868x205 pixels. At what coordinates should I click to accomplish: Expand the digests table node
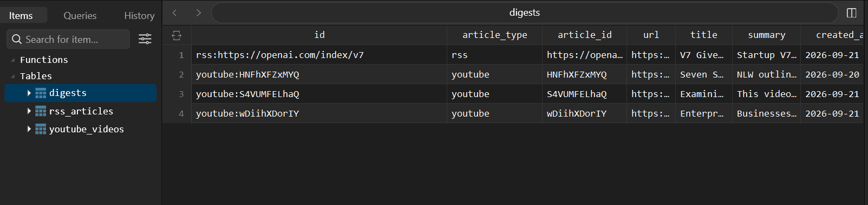click(x=29, y=93)
